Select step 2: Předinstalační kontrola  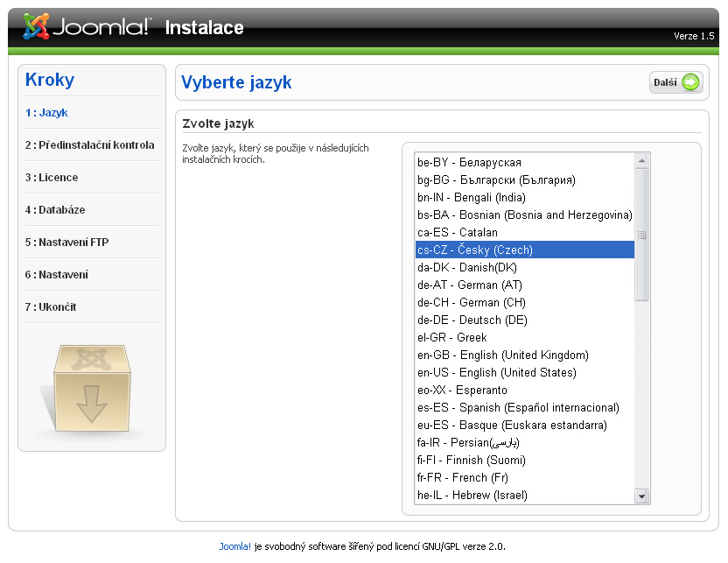(x=89, y=145)
